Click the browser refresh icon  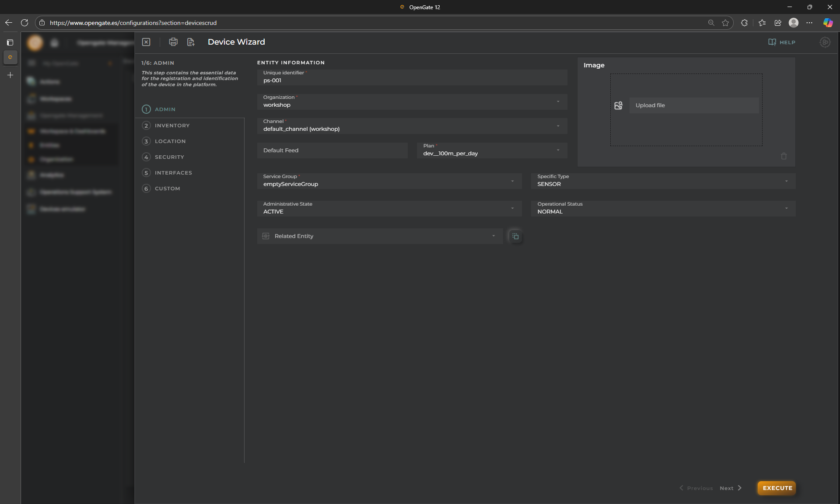click(24, 23)
